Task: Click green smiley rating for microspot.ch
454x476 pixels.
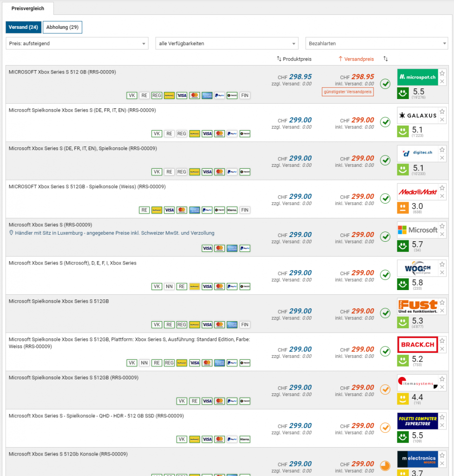Action: (403, 93)
